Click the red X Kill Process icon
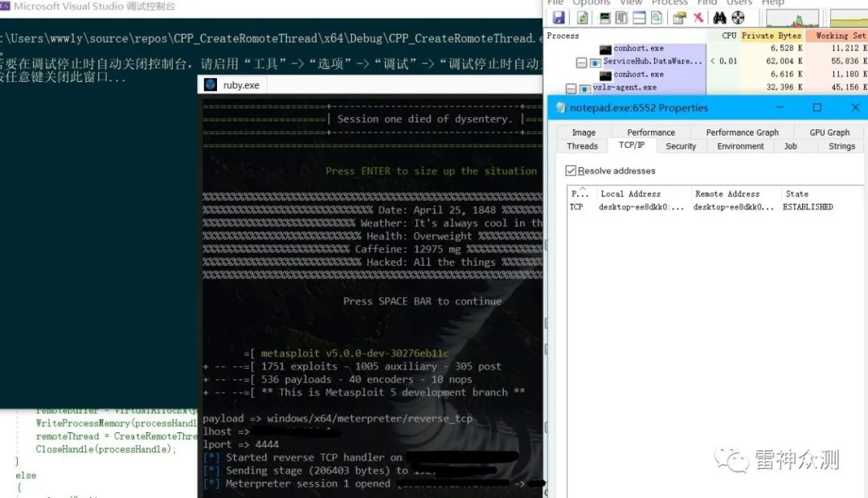868x498 pixels. (x=698, y=18)
